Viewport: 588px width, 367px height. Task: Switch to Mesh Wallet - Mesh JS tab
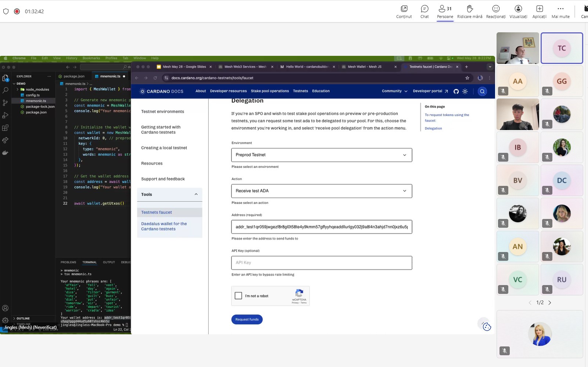point(364,67)
